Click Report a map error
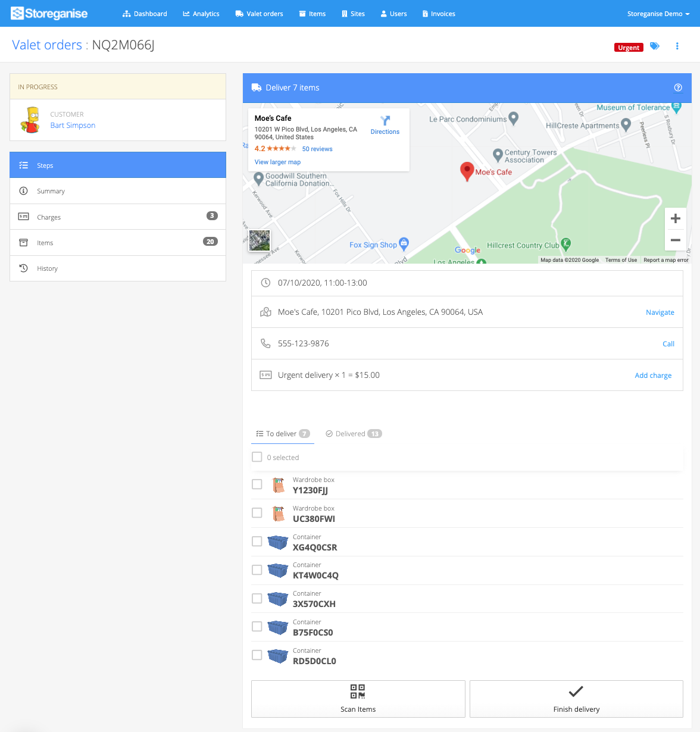700x732 pixels. click(665, 260)
